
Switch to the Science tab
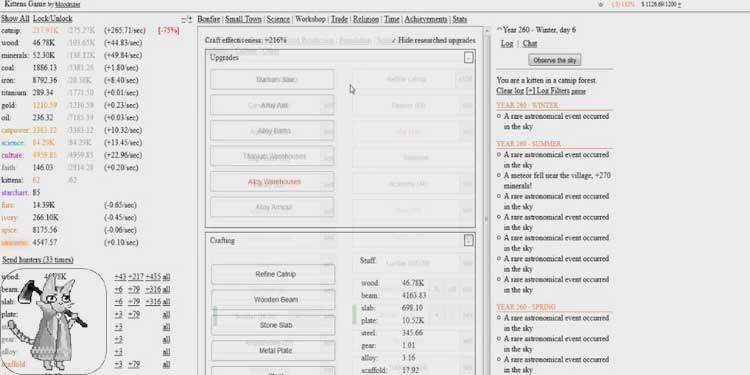click(278, 19)
